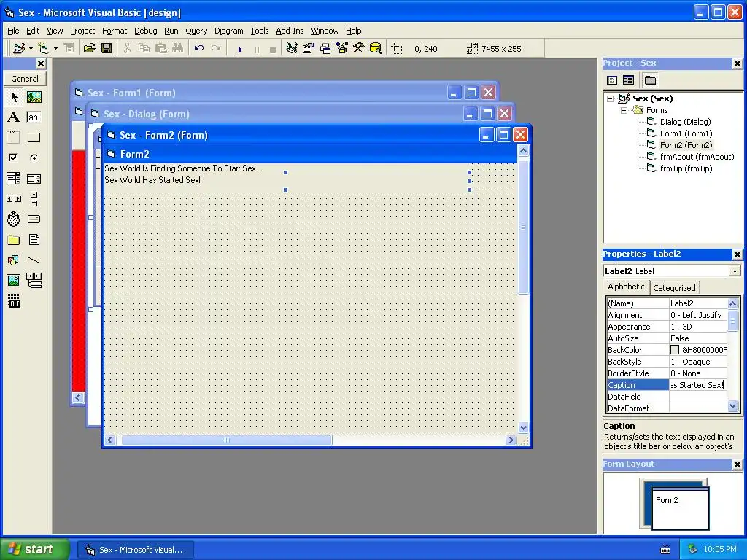Switch to the Alphabetic properties tab
Viewport: 747px width, 560px height.
tap(626, 287)
